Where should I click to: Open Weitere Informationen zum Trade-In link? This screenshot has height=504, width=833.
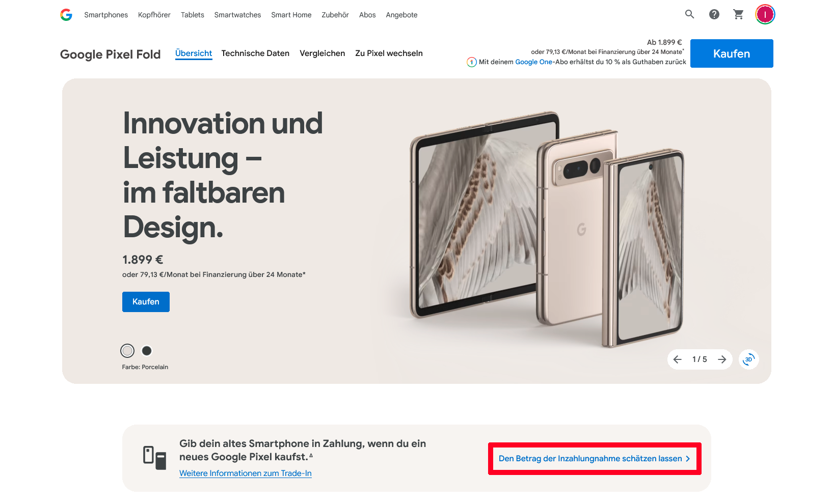[246, 473]
